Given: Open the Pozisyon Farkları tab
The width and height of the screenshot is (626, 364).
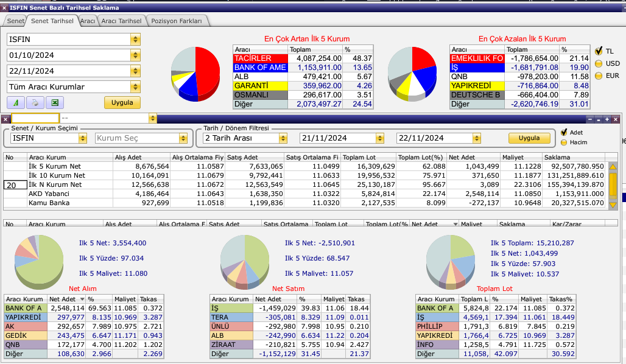Looking at the screenshot, I should pos(177,21).
